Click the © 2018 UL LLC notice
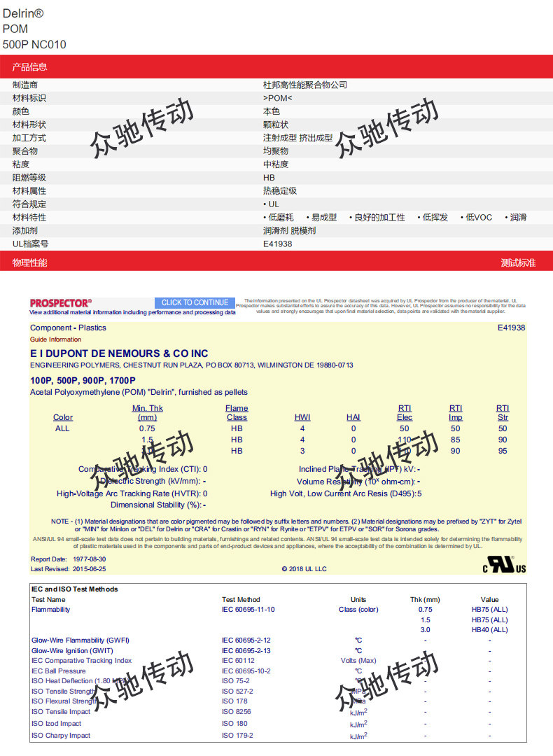 point(304,569)
